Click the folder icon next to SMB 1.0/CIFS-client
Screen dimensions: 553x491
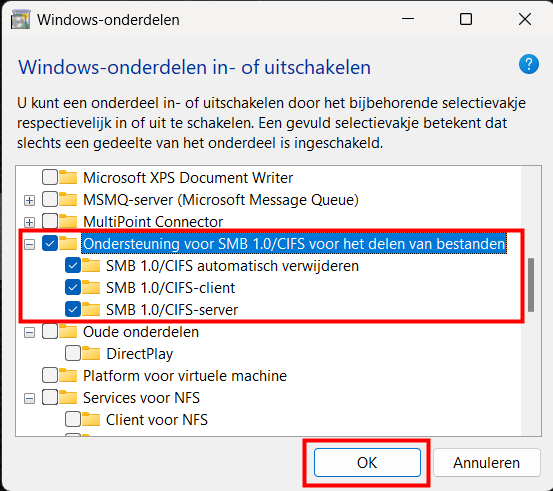tap(91, 287)
